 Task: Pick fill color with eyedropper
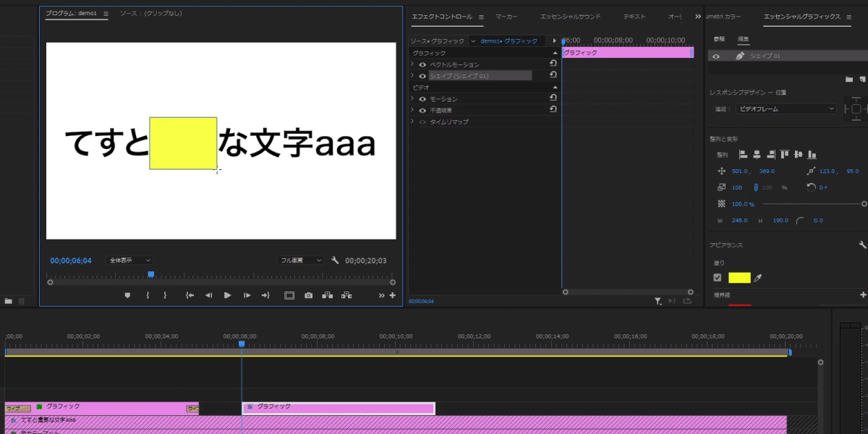click(x=758, y=278)
